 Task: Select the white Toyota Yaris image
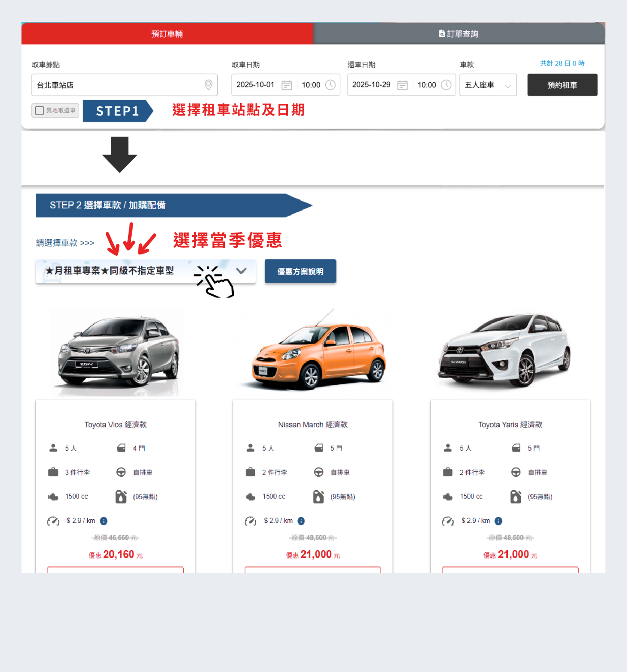(x=505, y=349)
